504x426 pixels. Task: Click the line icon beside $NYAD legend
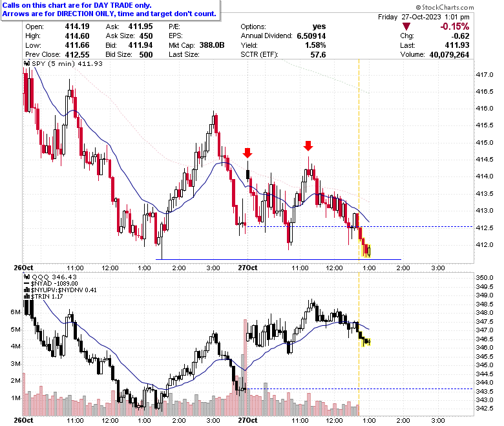[27, 284]
